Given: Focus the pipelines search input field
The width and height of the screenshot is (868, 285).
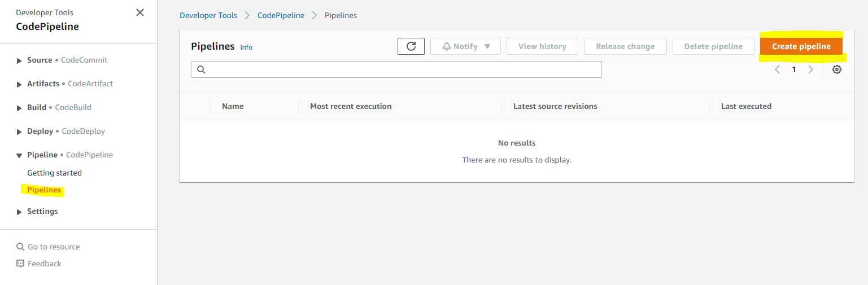Looking at the screenshot, I should 396,69.
